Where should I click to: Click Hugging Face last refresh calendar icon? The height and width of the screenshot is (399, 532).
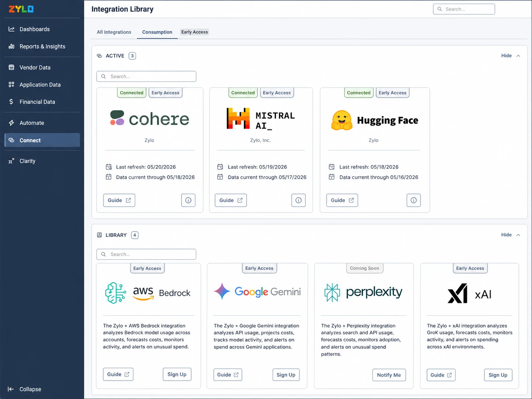[332, 167]
